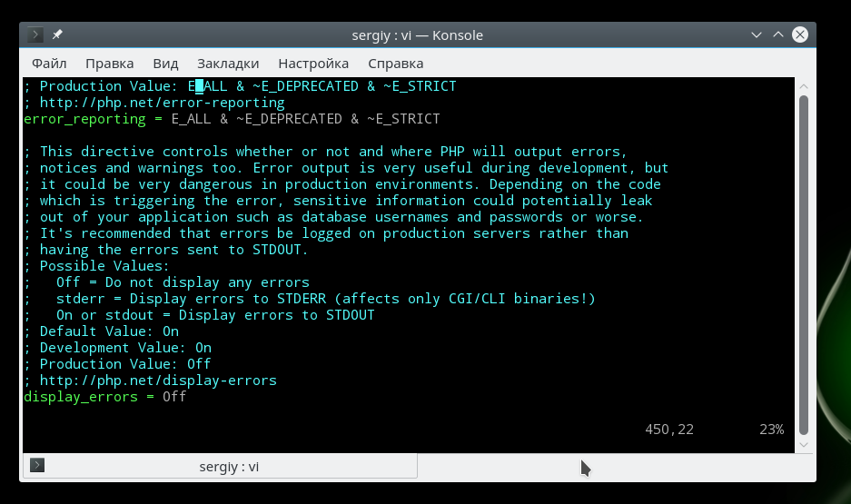Viewport: 851px width, 504px height.
Task: Click the error_reporting directive name
Action: coord(84,119)
